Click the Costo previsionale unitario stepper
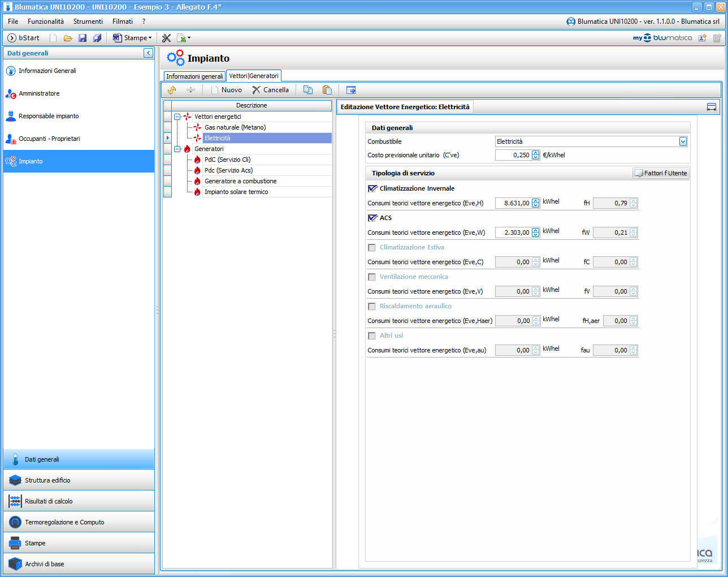The image size is (728, 577). click(535, 155)
